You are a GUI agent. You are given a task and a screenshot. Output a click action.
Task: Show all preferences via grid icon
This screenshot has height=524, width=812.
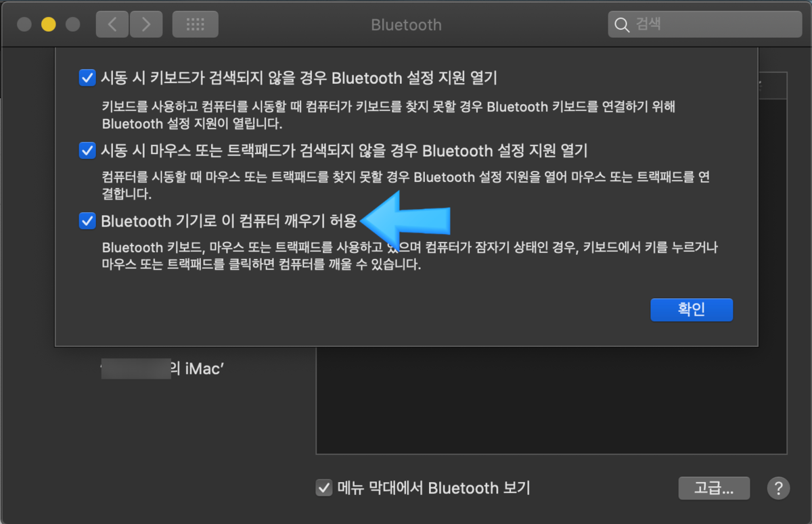click(x=195, y=25)
